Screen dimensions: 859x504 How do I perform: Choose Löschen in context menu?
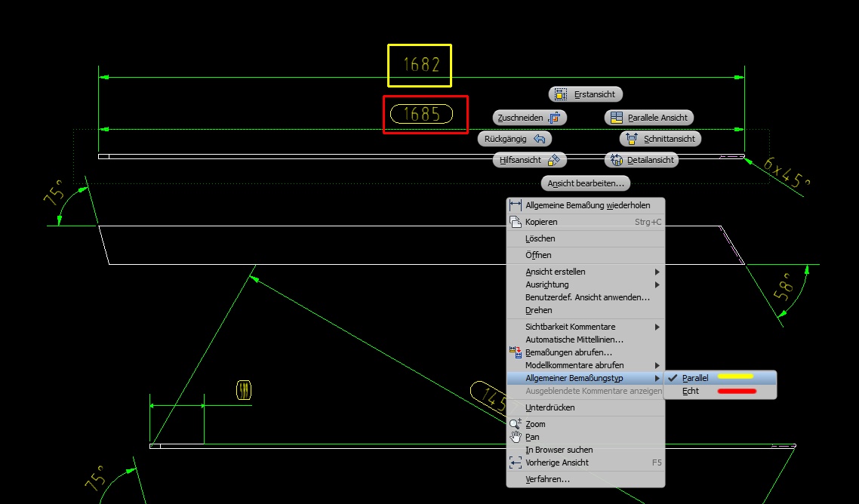586,239
